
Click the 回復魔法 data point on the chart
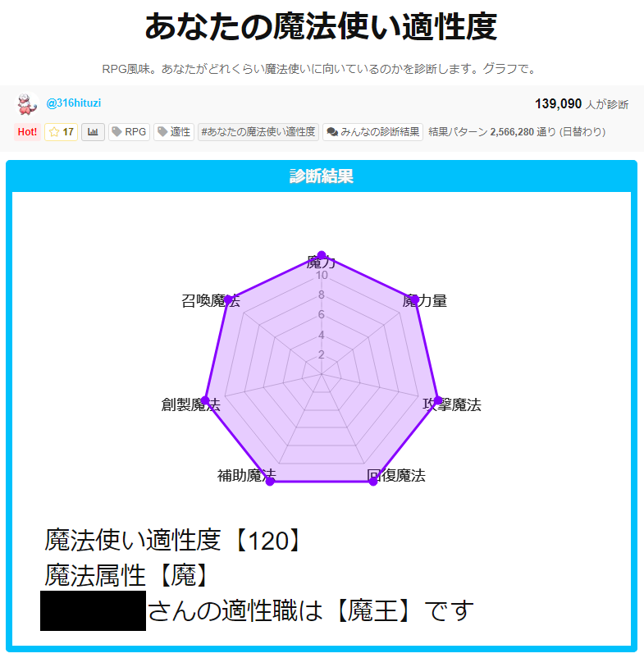point(373,481)
